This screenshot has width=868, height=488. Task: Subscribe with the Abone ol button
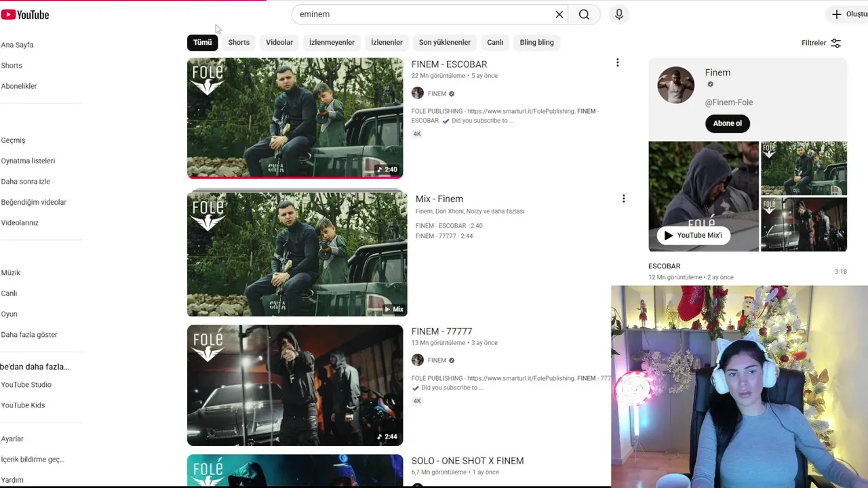(728, 123)
